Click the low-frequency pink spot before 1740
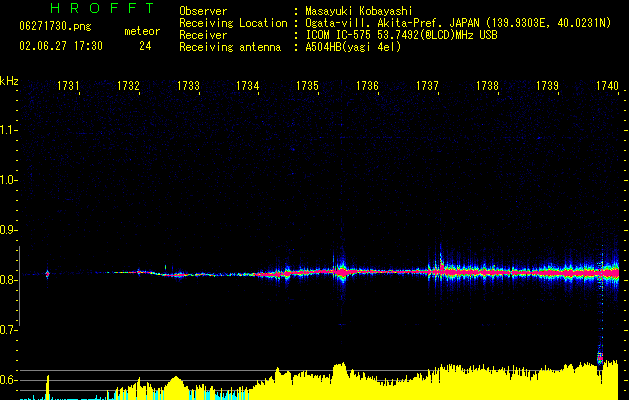This screenshot has height=400, width=629. pos(600,357)
